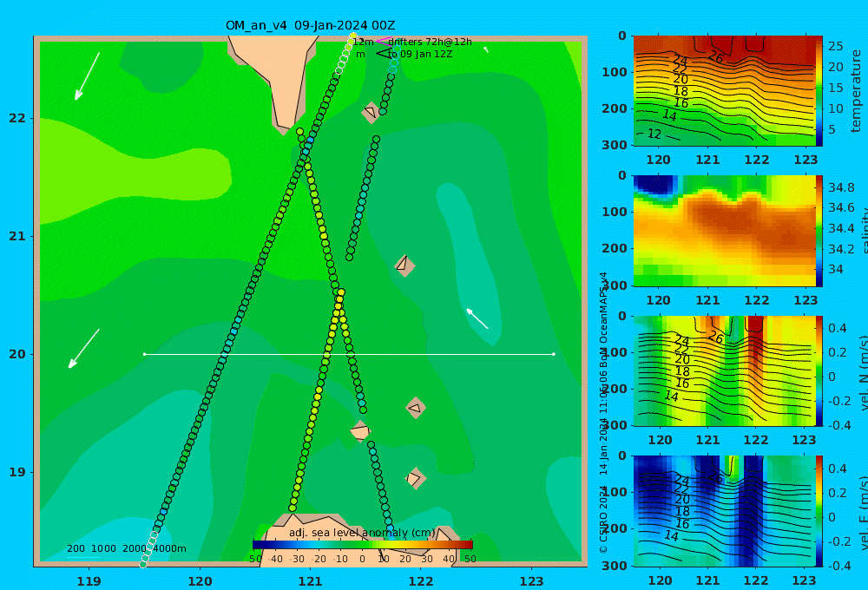868x590 pixels.
Task: Click the temperature colorbar
Action: (x=819, y=91)
